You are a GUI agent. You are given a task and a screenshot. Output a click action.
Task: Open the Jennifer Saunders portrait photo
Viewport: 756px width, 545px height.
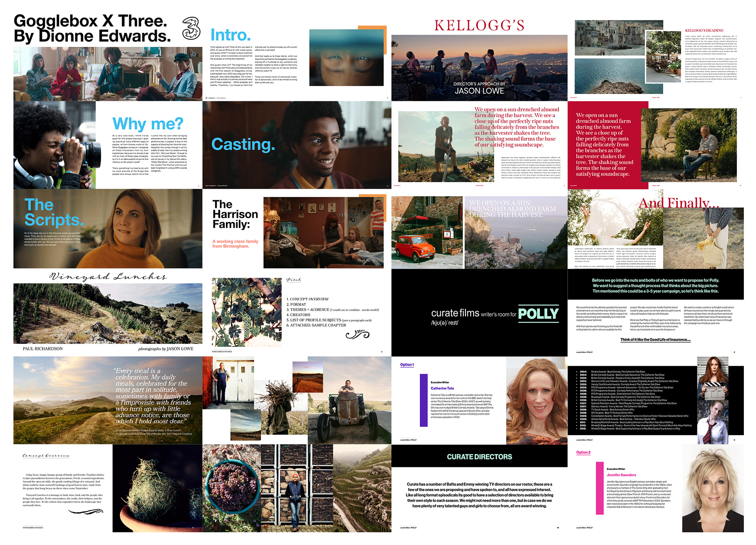coord(713,489)
